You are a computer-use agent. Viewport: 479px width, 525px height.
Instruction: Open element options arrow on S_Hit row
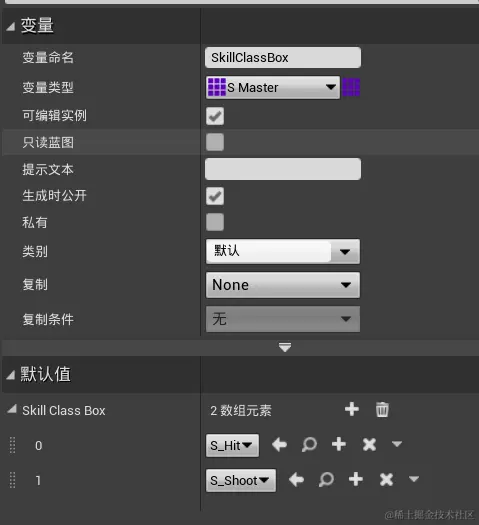point(397,444)
